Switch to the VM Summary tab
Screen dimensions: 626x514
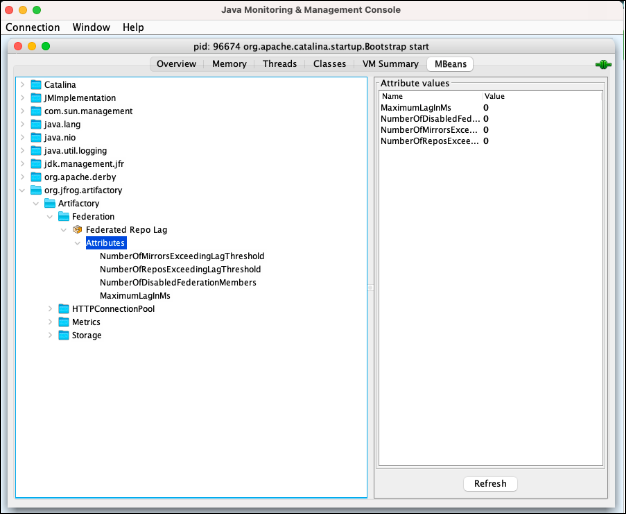pyautogui.click(x=390, y=64)
